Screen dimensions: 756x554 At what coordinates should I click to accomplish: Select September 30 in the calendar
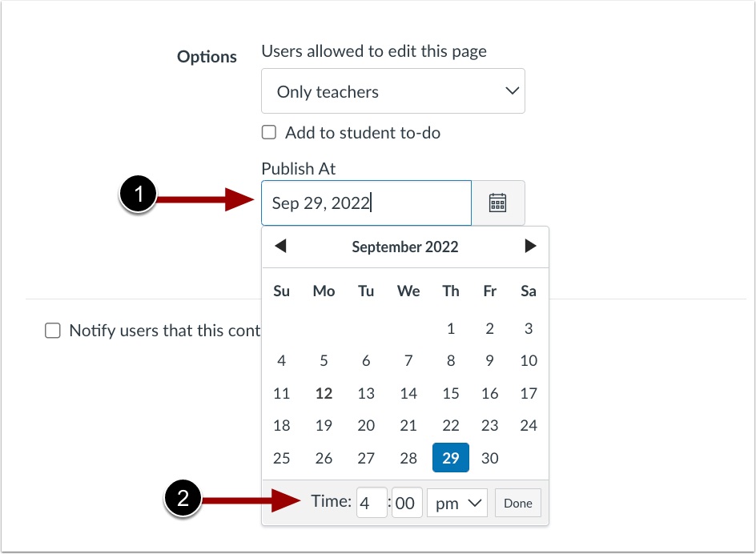[x=490, y=458]
